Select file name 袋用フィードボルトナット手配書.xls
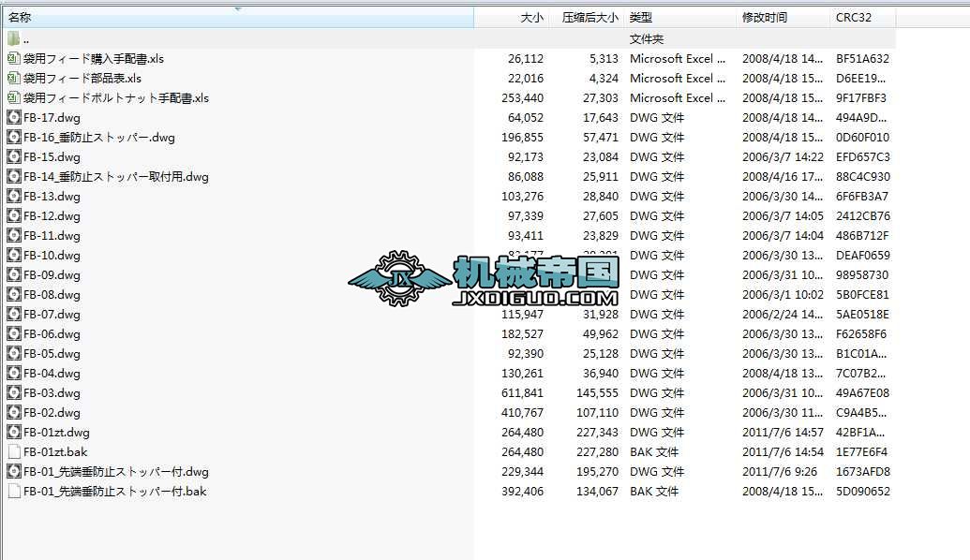The height and width of the screenshot is (560, 970). point(116,98)
